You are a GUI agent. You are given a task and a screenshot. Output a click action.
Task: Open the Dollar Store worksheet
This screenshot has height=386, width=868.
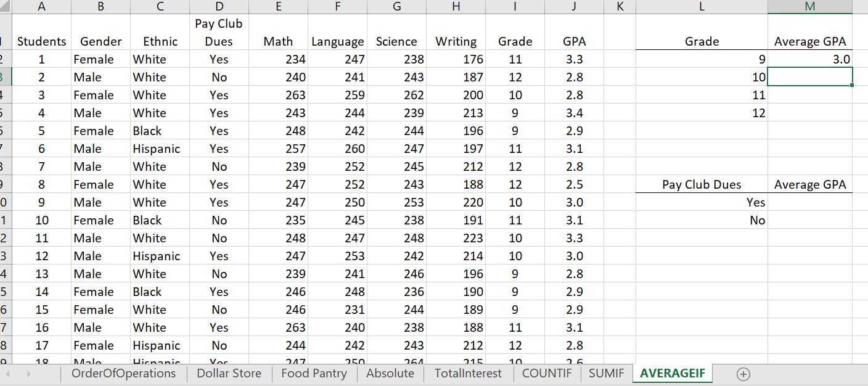tap(228, 374)
